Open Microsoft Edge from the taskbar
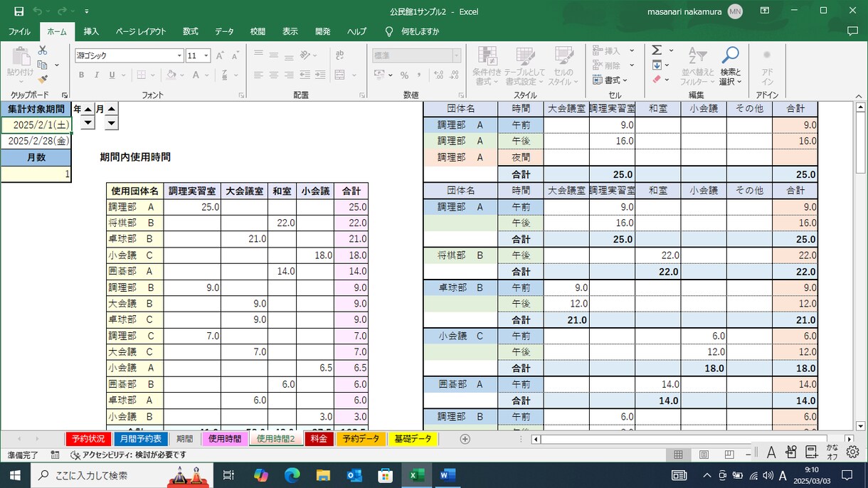 pyautogui.click(x=292, y=475)
